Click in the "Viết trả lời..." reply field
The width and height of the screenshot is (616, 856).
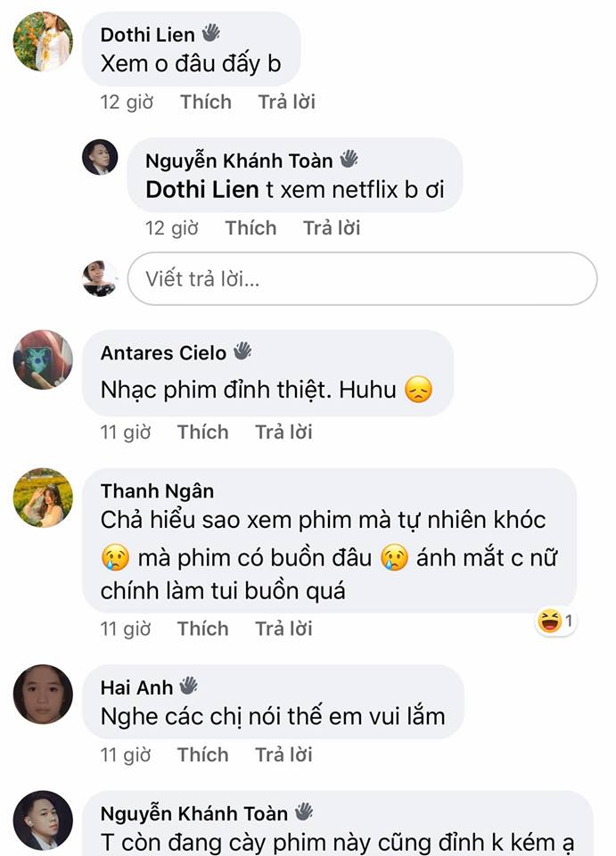tap(362, 279)
